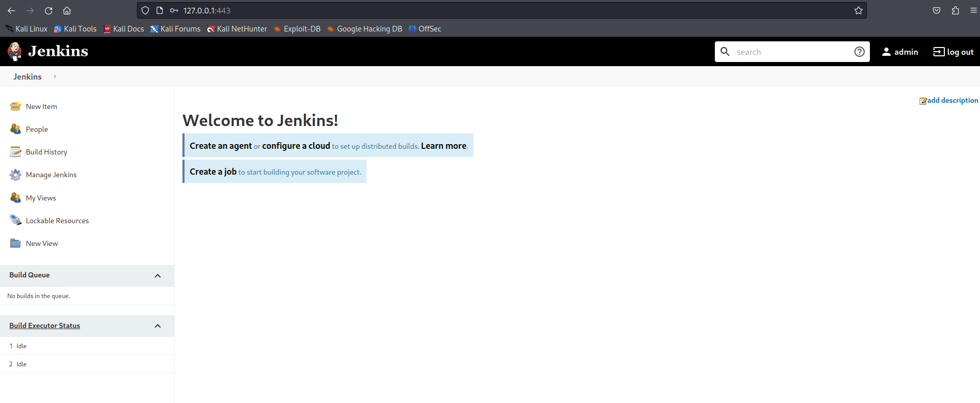The image size is (980, 403).
Task: Open Kali Docs bookmark
Action: click(x=124, y=29)
